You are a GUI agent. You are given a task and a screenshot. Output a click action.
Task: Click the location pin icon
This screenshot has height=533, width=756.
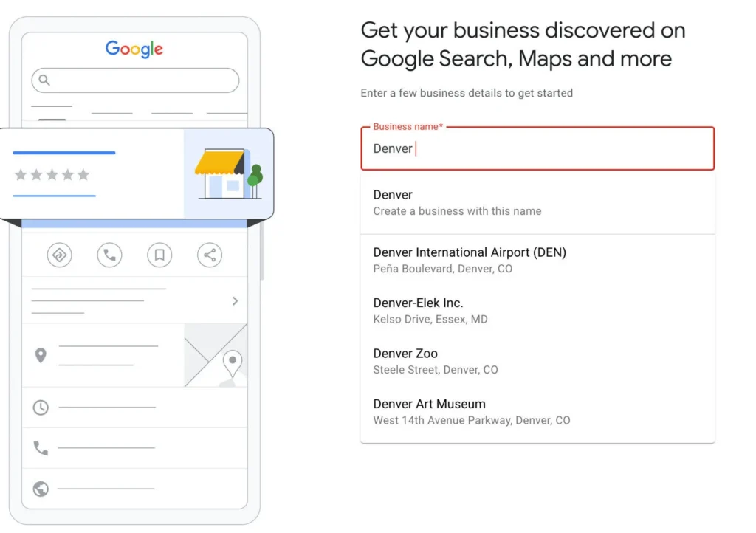pos(41,356)
